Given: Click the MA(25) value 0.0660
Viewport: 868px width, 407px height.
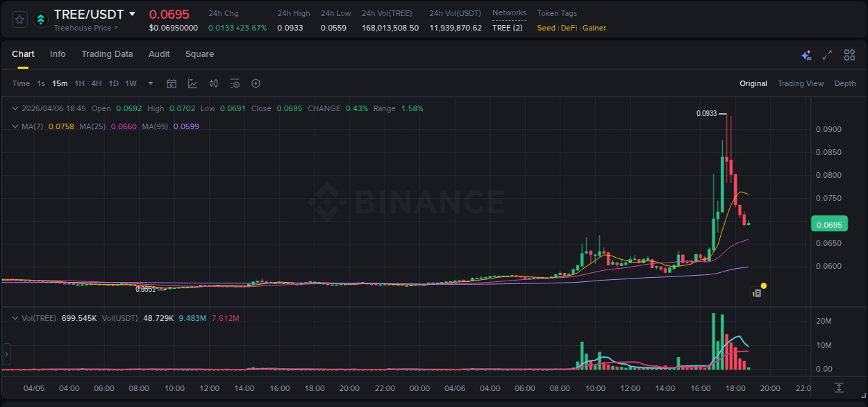Looking at the screenshot, I should pos(124,126).
